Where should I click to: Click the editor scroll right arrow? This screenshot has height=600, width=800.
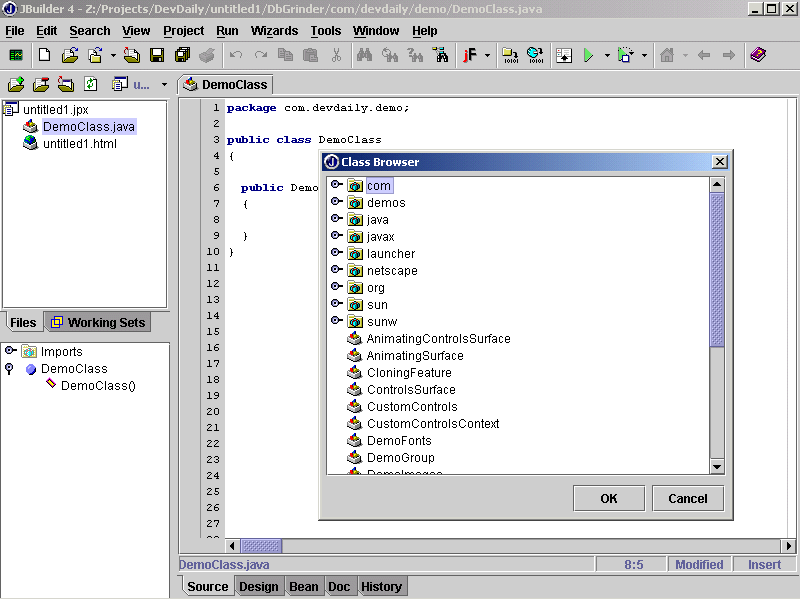pos(788,546)
